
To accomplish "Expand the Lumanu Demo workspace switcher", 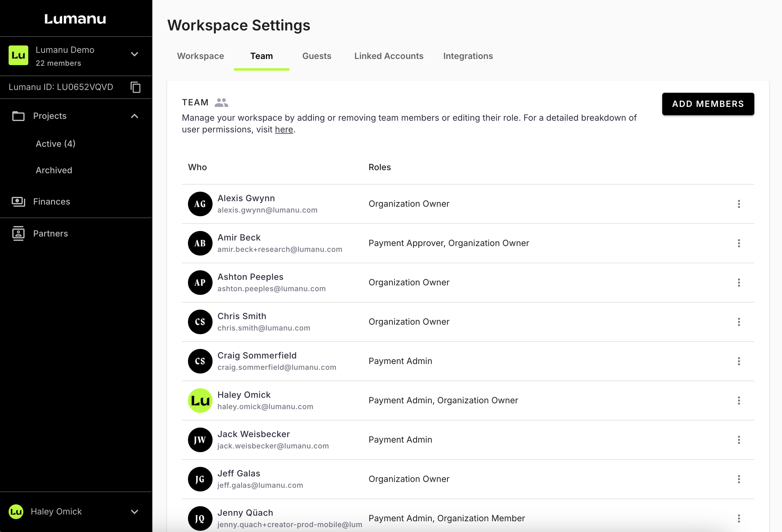I will pyautogui.click(x=135, y=54).
